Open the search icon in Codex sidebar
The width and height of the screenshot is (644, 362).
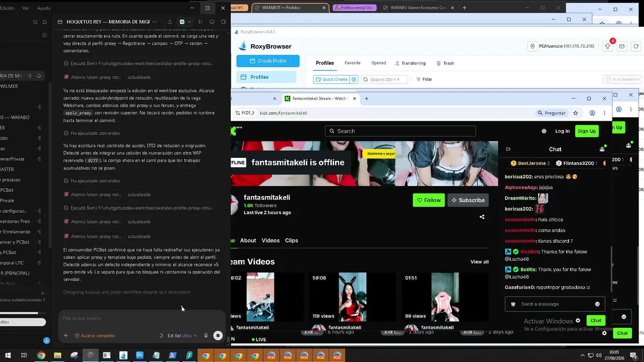coord(35,22)
